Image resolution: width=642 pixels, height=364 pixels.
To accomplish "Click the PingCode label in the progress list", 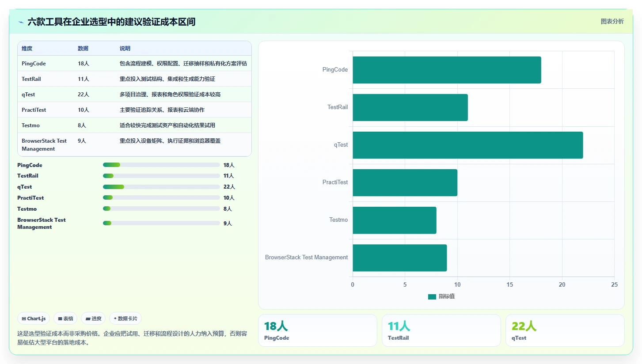I will click(x=30, y=165).
